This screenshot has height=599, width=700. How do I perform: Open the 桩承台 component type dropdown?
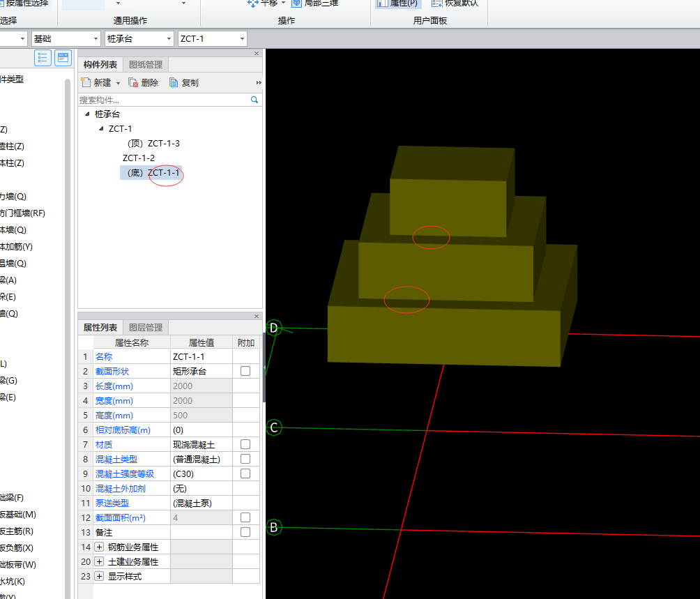[x=169, y=39]
